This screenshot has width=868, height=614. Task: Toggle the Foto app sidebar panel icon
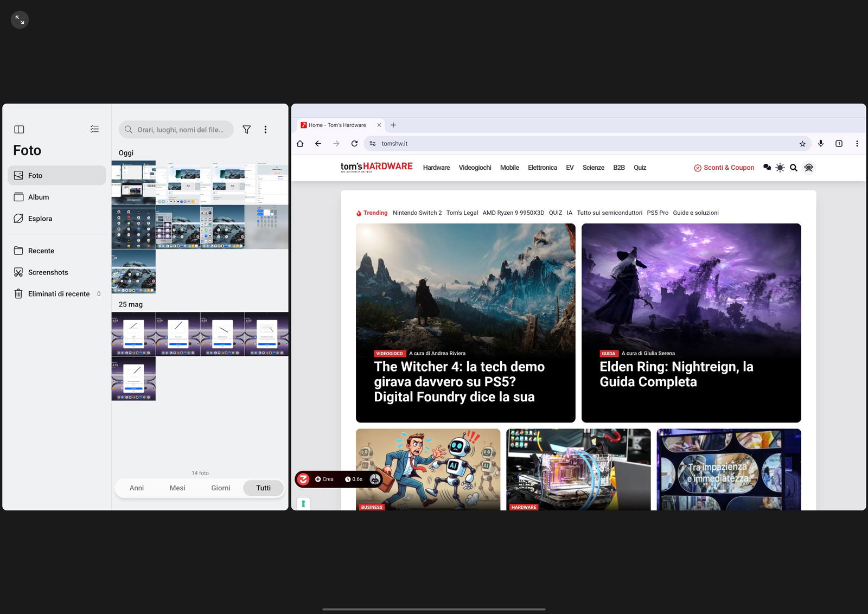coord(19,130)
